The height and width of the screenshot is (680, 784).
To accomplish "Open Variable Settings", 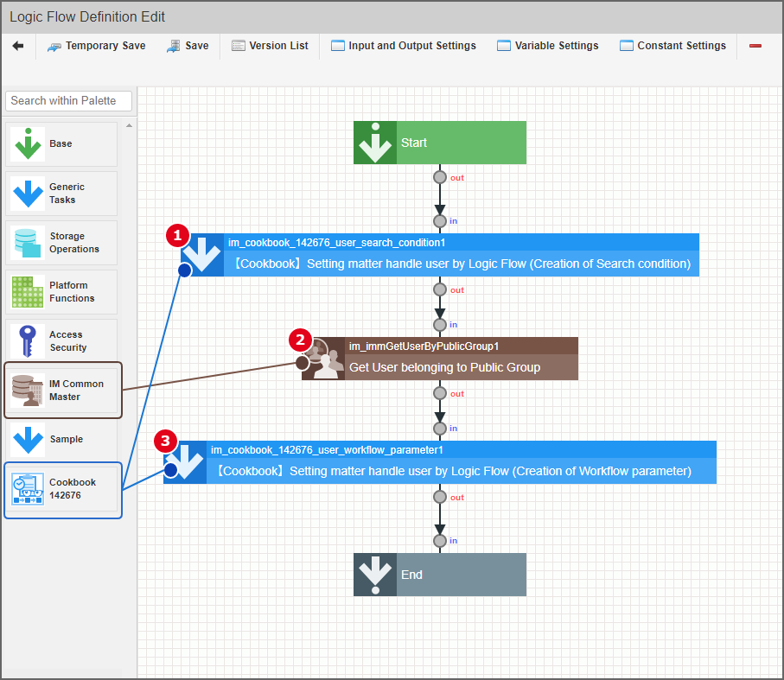I will pos(547,46).
